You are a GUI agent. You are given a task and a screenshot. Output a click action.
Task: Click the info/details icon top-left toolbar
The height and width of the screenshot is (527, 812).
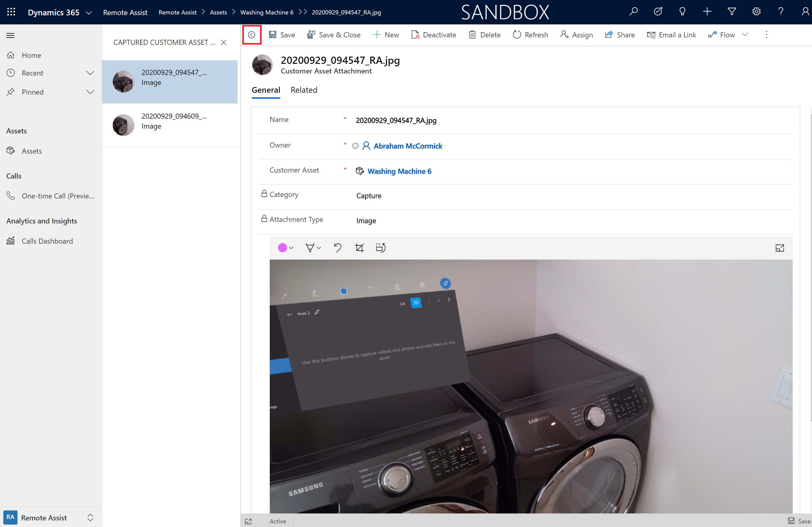coord(252,34)
